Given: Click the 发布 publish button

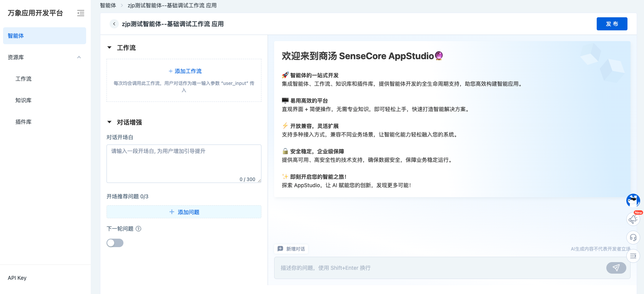Looking at the screenshot, I should [612, 24].
